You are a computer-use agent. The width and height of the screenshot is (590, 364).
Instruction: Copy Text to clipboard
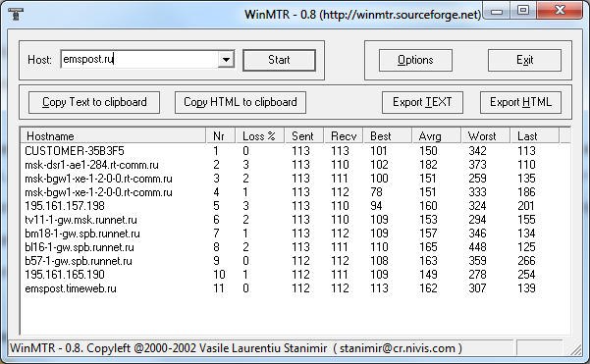[94, 102]
